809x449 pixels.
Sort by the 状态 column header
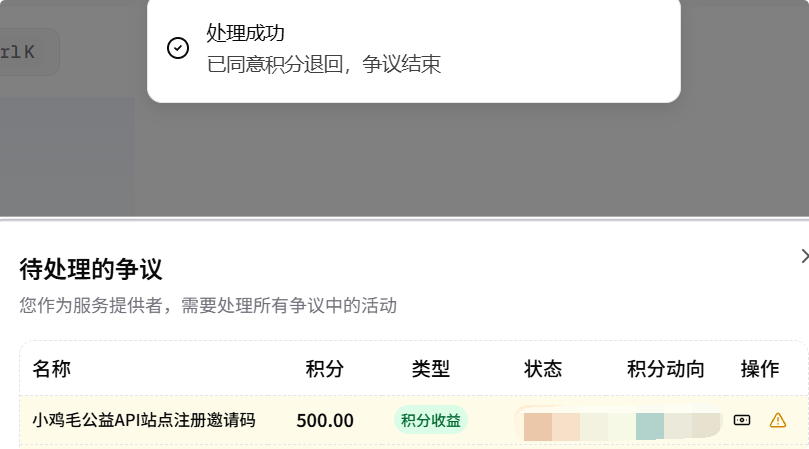tap(543, 369)
